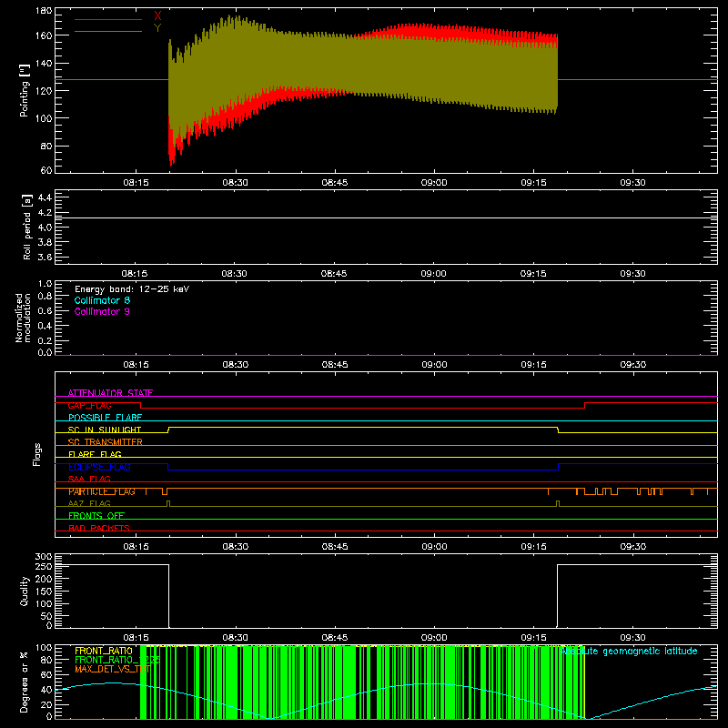728x728 pixels.
Task: Click the 140 value on Pointing axis
Action: click(x=44, y=63)
